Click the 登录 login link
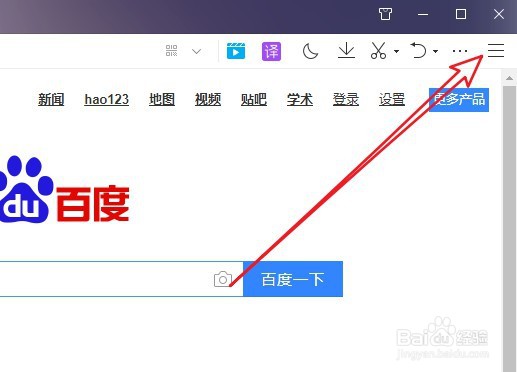The width and height of the screenshot is (517, 372). [x=346, y=99]
